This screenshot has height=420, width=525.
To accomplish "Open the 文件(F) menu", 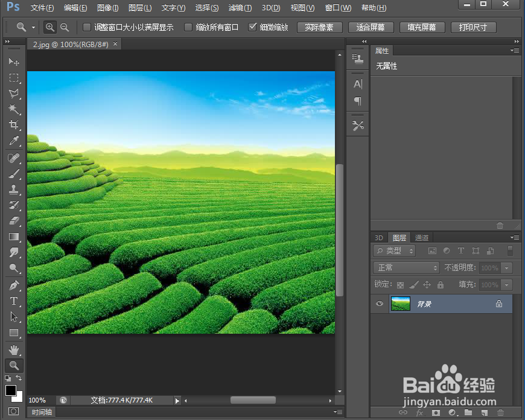I will (42, 8).
